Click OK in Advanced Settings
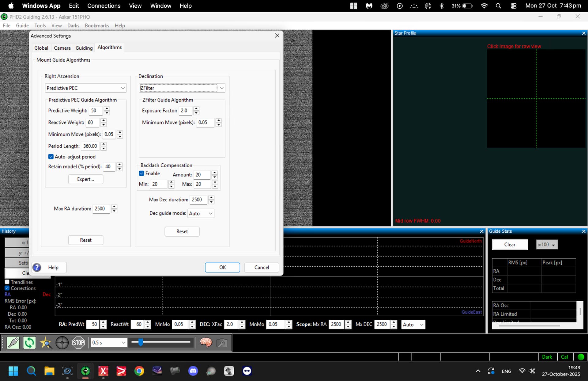588x381 pixels. pos(222,267)
